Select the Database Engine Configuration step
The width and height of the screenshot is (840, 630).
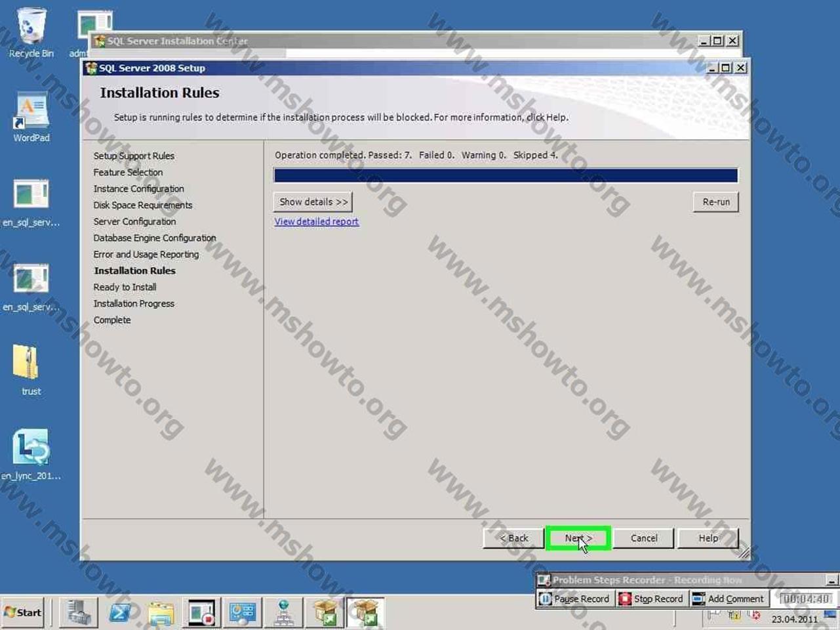click(155, 238)
